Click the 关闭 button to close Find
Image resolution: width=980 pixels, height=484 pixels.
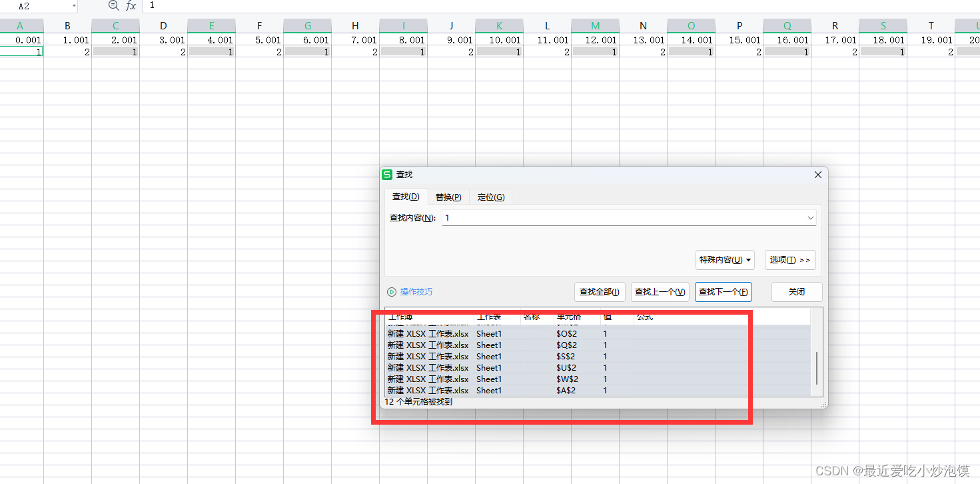pos(797,292)
